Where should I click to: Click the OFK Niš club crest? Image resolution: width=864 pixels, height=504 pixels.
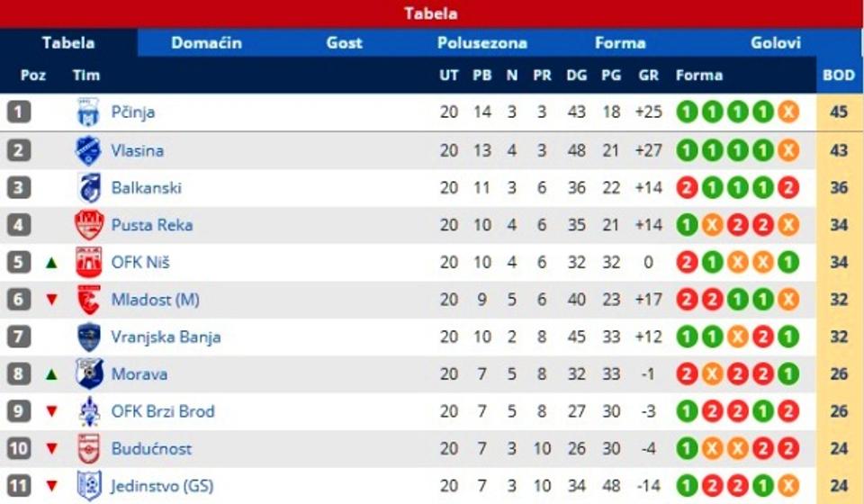[x=88, y=262]
